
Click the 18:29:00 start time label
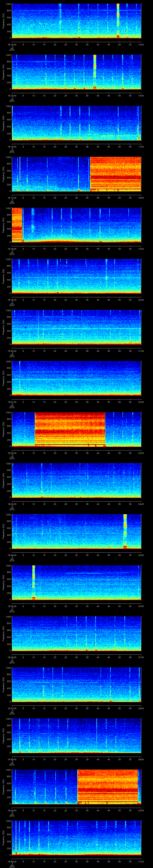pyautogui.click(x=12, y=810)
